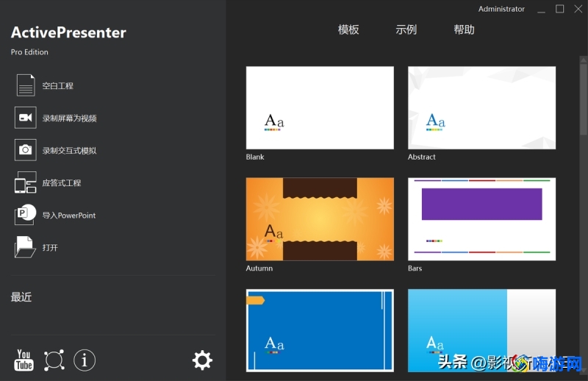Switch to the 示例 tab
Image resolution: width=588 pixels, height=381 pixels.
[406, 29]
